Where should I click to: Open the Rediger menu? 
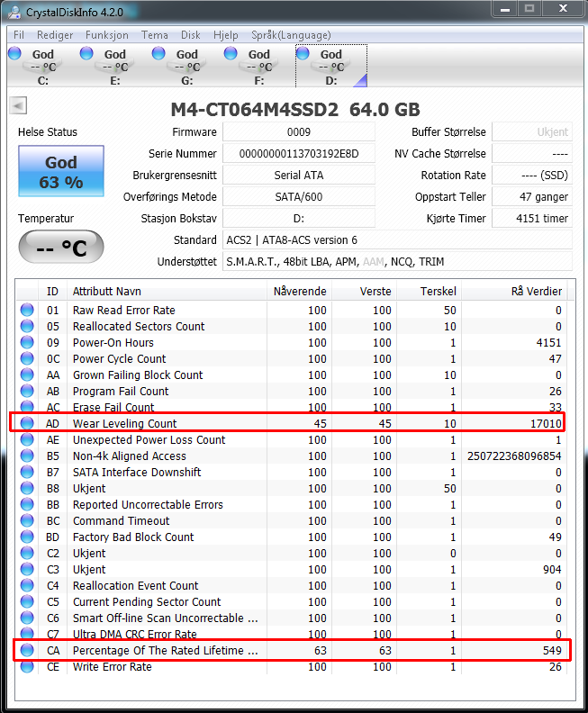[x=55, y=35]
